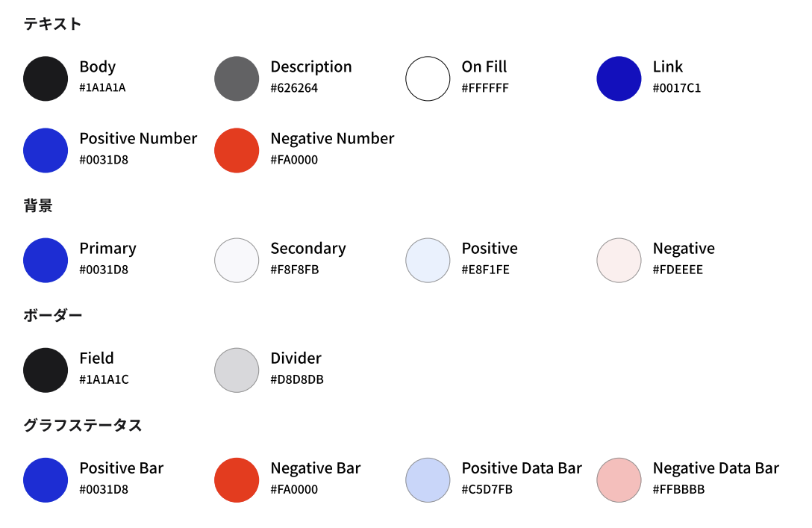This screenshot has height=528, width=812.
Task: Click the Primary background swatch
Action: tap(46, 260)
